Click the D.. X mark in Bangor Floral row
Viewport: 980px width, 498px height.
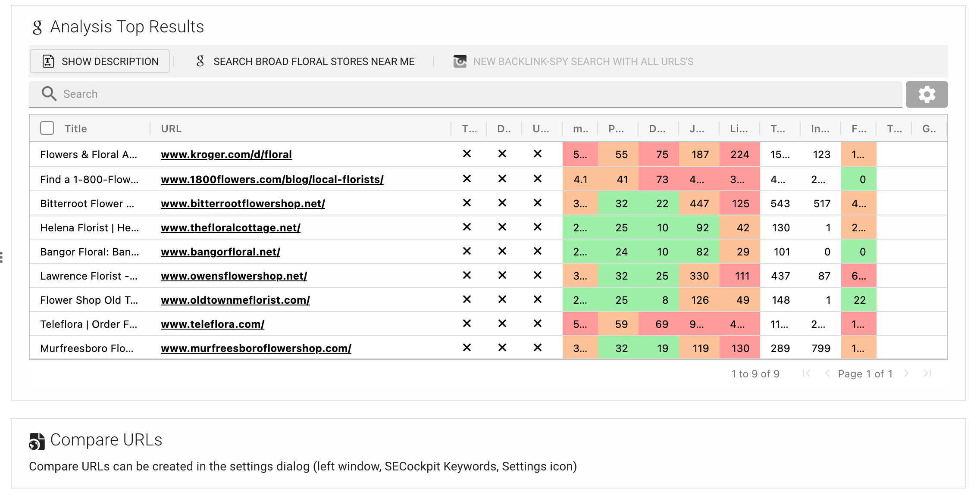[502, 251]
